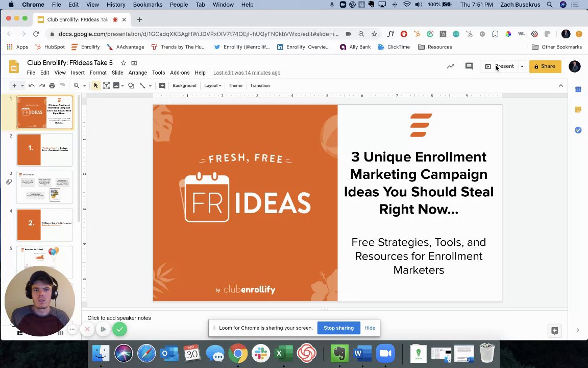Finish Loom recording with green checkmark
Viewport: 588px width, 368px height.
119,330
